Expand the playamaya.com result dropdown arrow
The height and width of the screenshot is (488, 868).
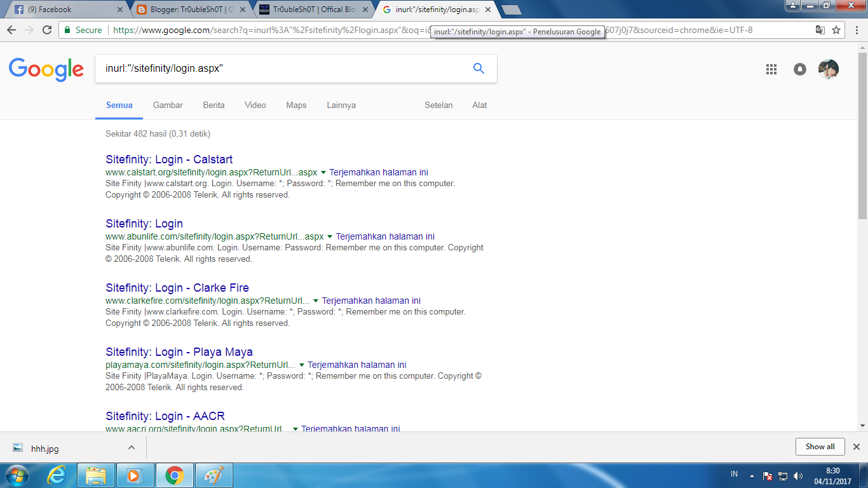[302, 365]
